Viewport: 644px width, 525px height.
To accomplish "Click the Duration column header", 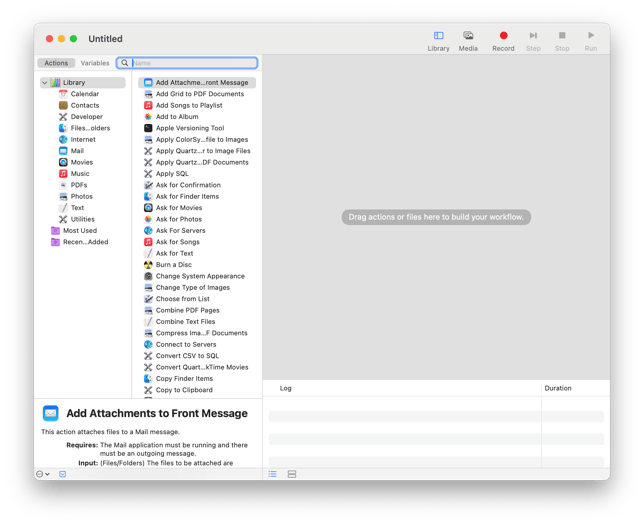I will (558, 388).
